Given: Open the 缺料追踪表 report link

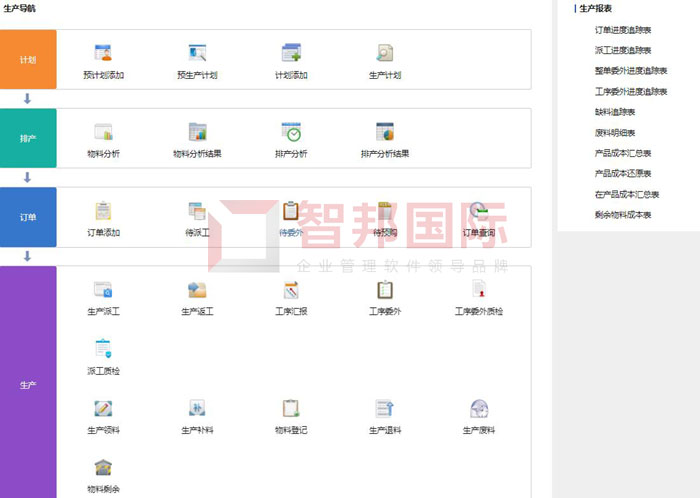Looking at the screenshot, I should tap(616, 112).
